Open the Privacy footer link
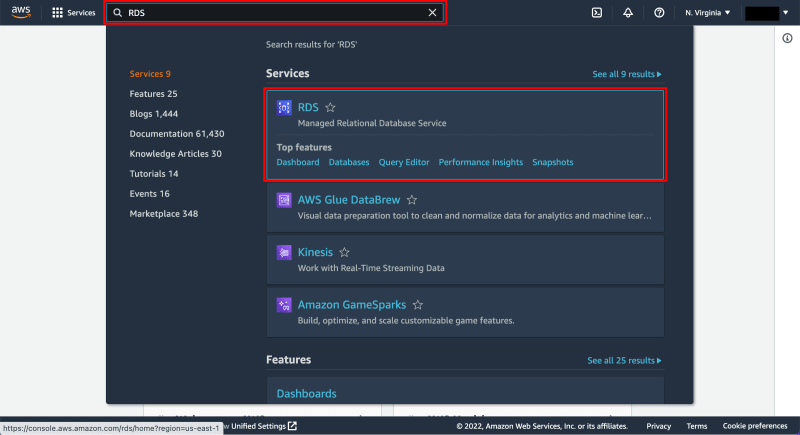 (x=658, y=426)
